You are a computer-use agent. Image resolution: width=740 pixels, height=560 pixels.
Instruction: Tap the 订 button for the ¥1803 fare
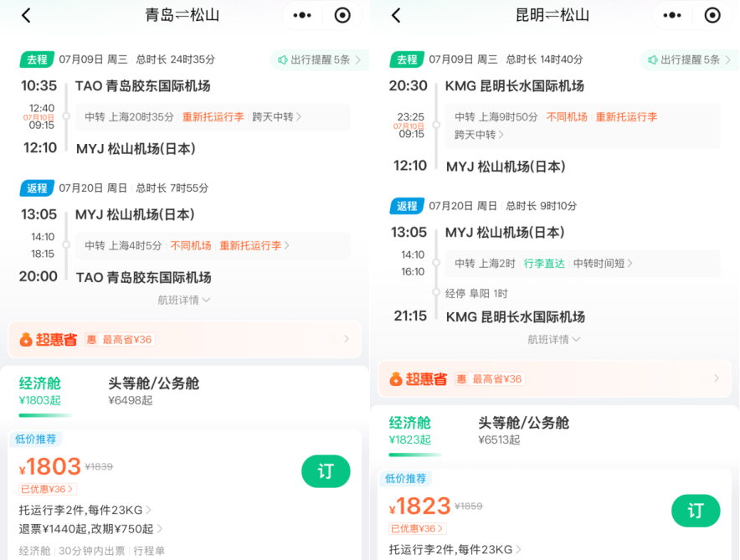pyautogui.click(x=326, y=471)
